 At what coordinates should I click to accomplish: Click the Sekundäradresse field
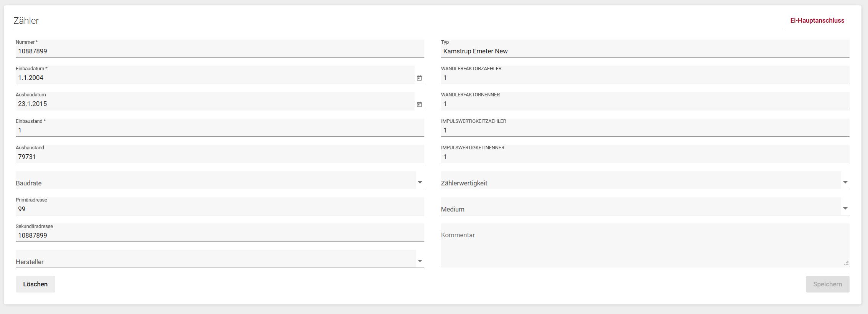coord(219,236)
